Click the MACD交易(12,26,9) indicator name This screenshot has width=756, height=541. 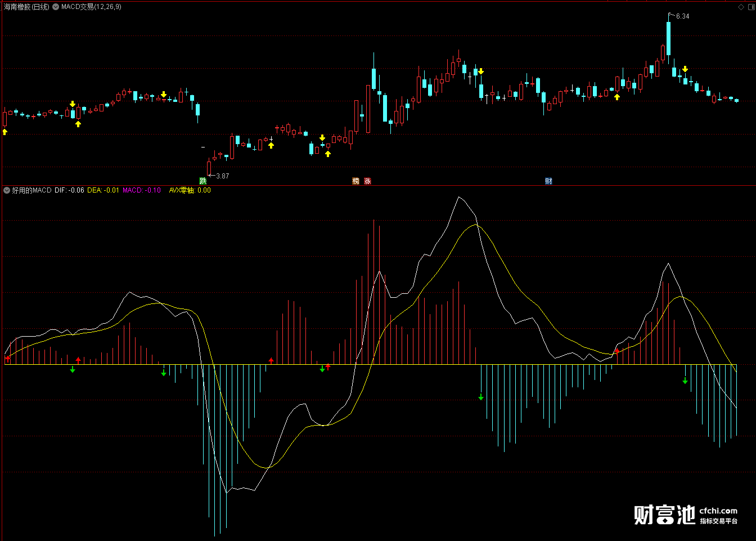[x=91, y=7]
